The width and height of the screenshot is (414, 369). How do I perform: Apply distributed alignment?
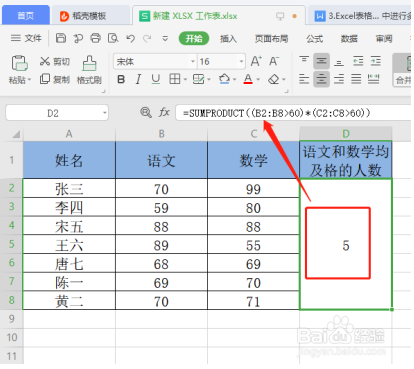tap(373, 79)
